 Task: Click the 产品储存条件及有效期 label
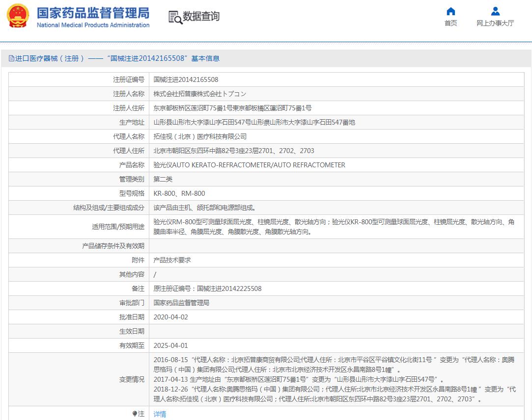coord(113,246)
